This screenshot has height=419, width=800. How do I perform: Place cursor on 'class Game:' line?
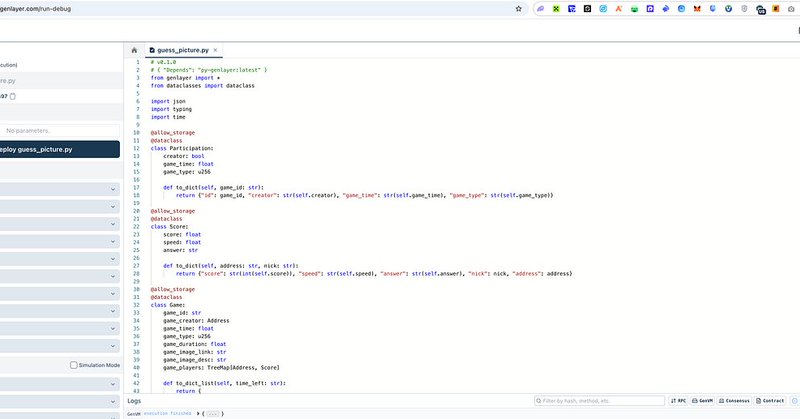click(x=168, y=305)
